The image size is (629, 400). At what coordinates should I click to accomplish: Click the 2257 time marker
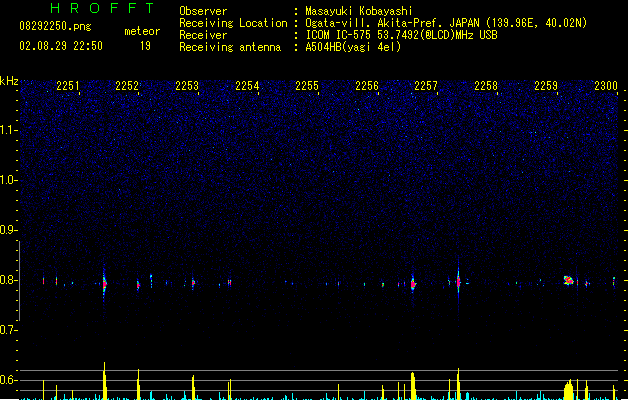point(426,86)
